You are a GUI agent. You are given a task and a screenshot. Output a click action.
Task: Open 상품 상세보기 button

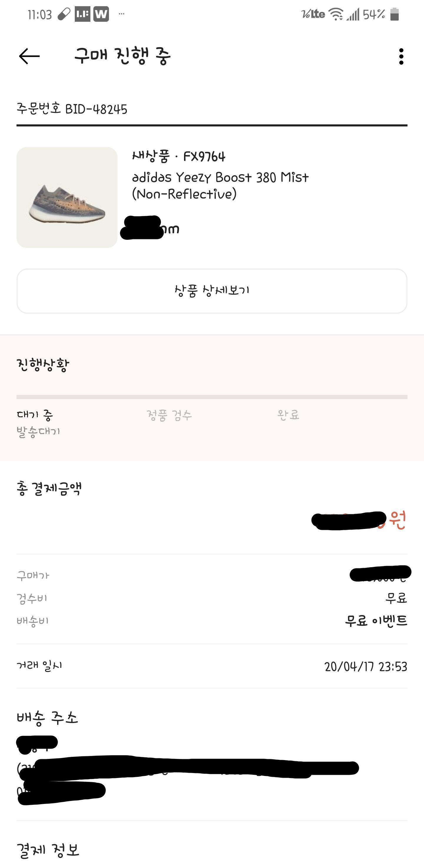(212, 291)
